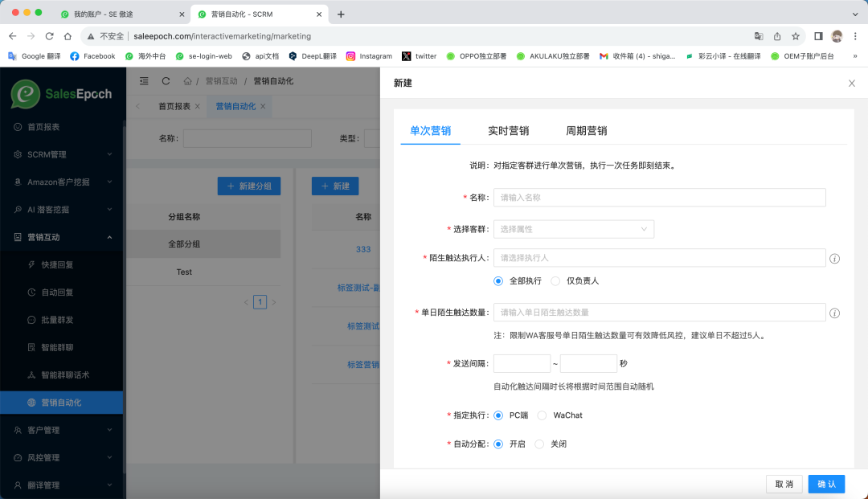The image size is (868, 499).
Task: Open 首页报表 sidebar item
Action: tap(62, 127)
